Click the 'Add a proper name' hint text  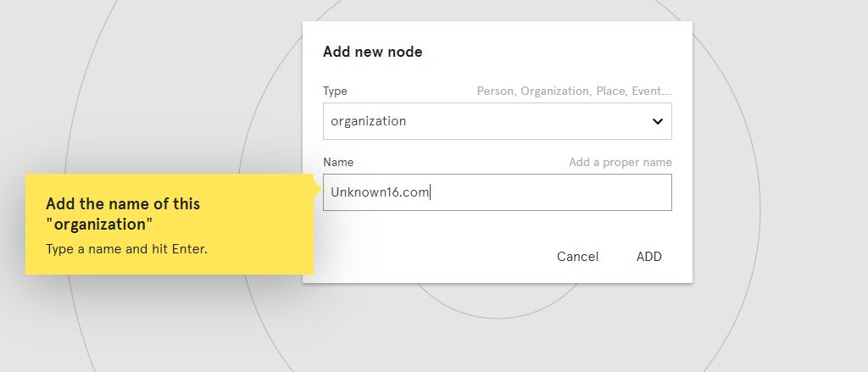pos(620,162)
